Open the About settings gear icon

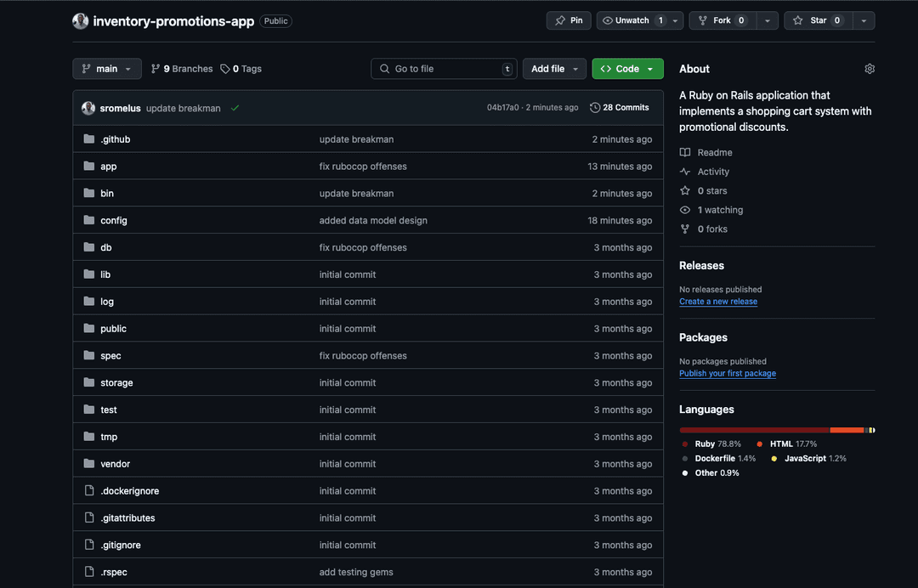[x=869, y=69]
